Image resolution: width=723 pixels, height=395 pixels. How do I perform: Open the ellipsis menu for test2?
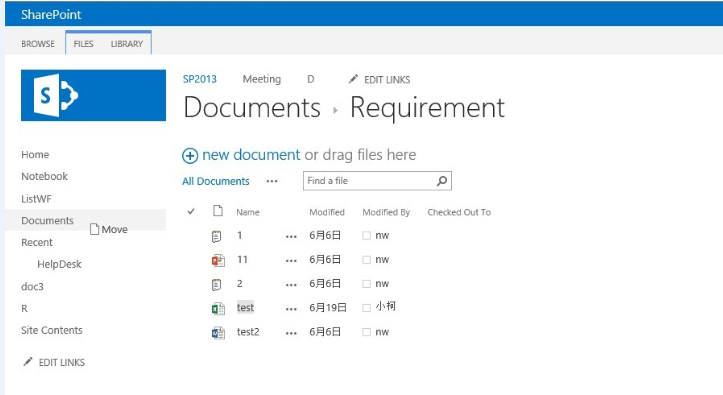tap(291, 333)
